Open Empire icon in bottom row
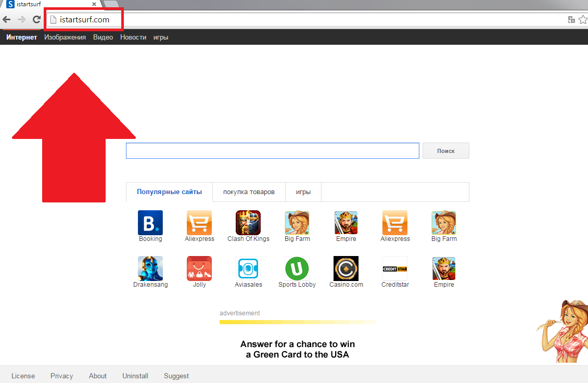Image resolution: width=588 pixels, height=383 pixels. (444, 269)
